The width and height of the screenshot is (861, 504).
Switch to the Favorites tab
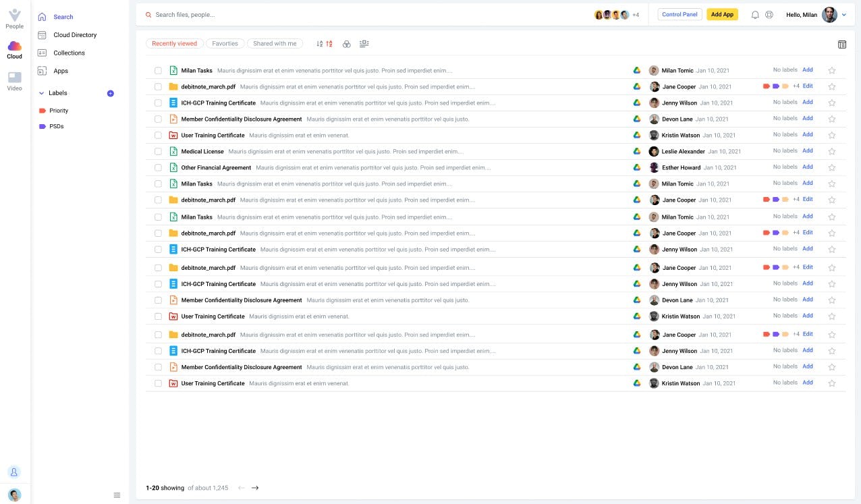click(x=225, y=43)
